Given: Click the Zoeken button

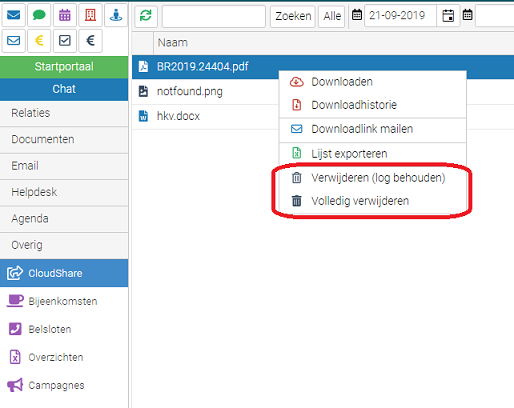Looking at the screenshot, I should [293, 16].
